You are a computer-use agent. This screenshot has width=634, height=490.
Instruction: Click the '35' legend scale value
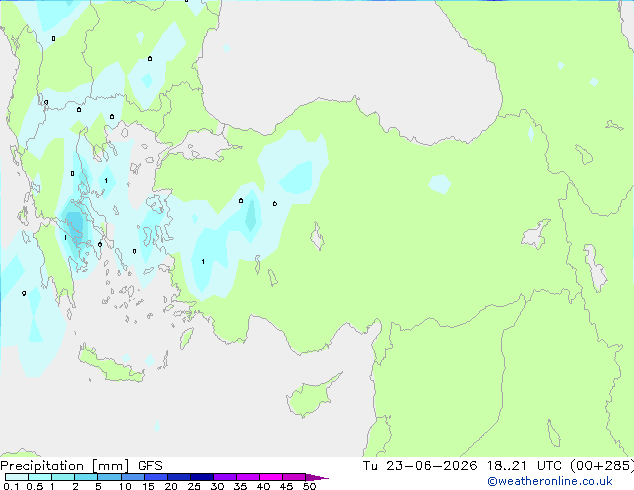(240, 486)
